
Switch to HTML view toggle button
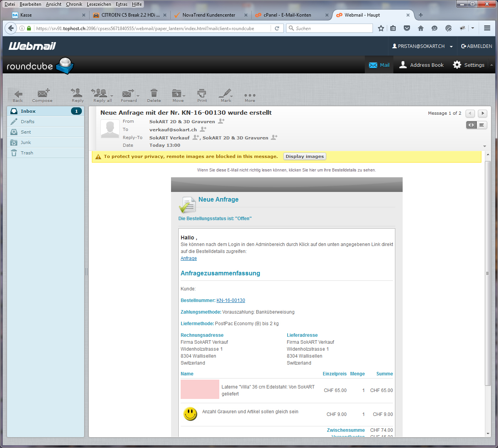point(471,125)
